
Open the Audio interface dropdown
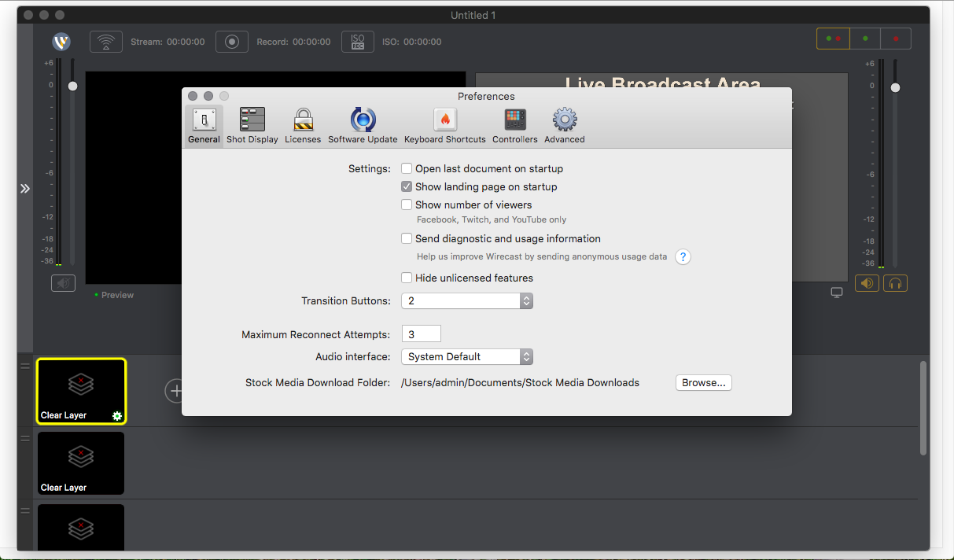coord(467,356)
